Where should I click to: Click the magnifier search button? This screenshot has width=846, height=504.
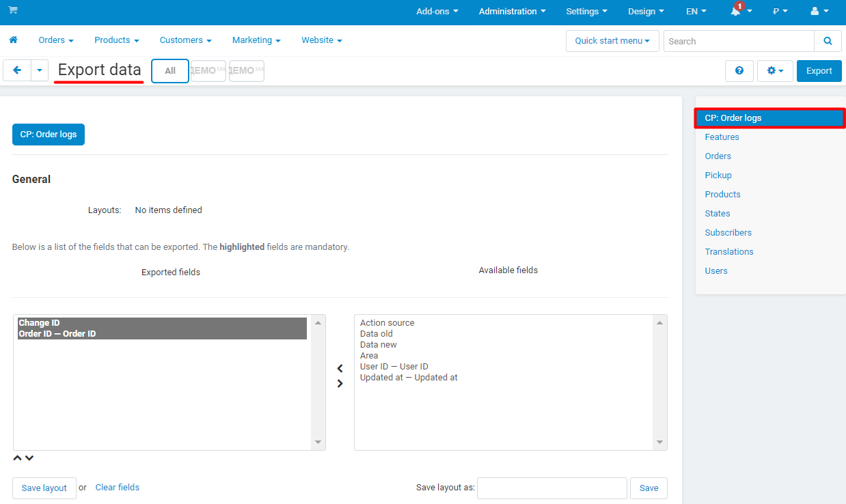828,41
